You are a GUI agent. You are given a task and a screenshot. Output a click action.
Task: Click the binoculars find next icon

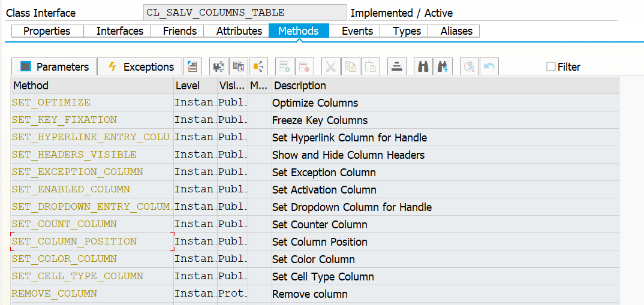[x=443, y=67]
